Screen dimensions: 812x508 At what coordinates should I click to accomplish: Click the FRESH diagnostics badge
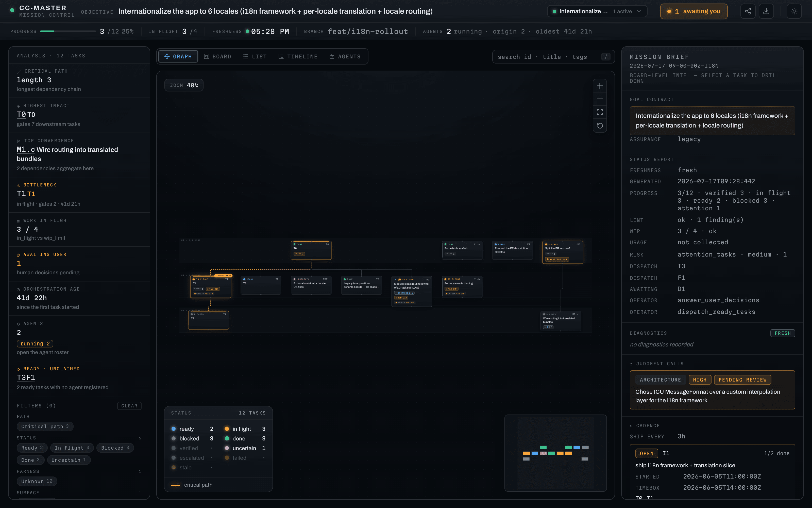[783, 333]
